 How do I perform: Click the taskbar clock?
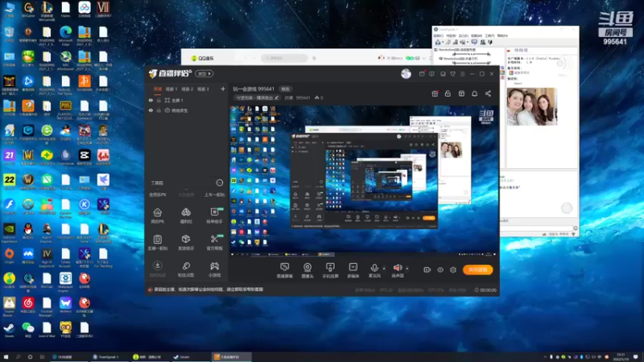tap(621, 357)
